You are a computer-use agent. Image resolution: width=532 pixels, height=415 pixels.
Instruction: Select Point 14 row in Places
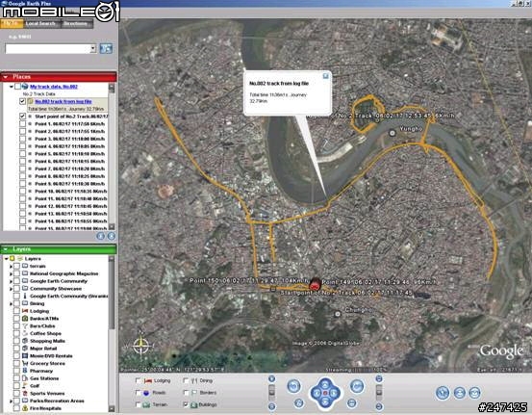pos(64,221)
